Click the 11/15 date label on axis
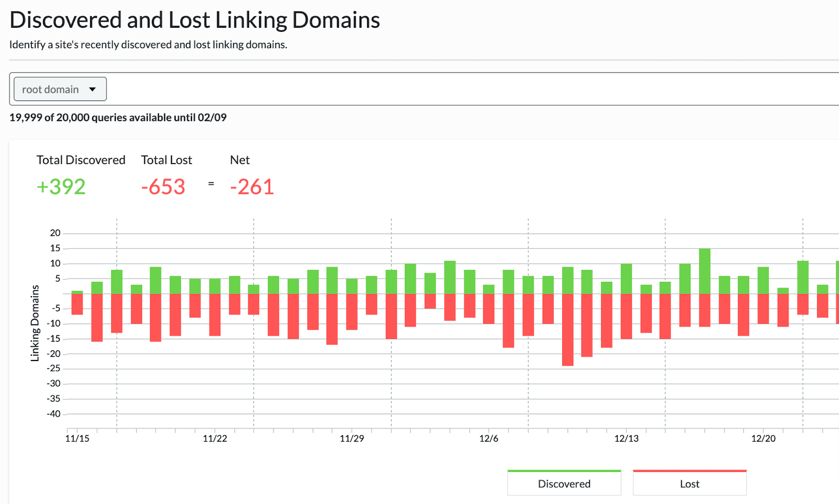 pos(77,439)
